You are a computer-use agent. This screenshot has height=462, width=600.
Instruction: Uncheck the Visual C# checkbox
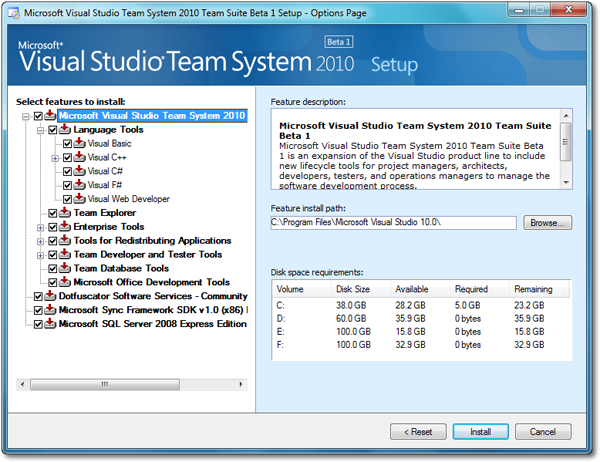click(67, 171)
